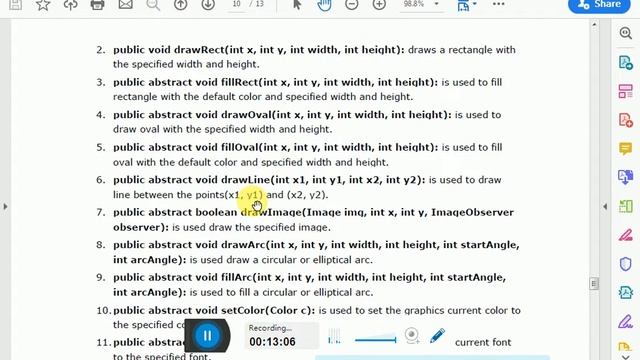Click the 'drawOval' method signature

point(336,115)
